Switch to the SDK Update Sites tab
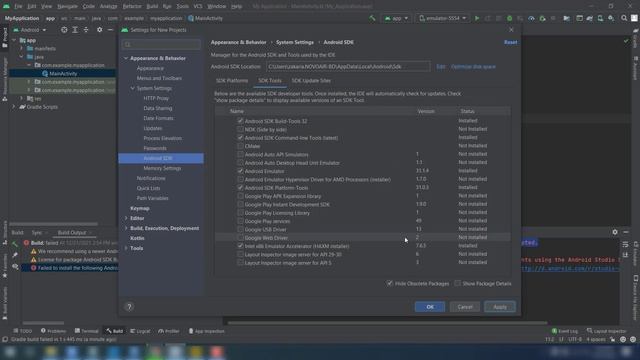The width and height of the screenshot is (640, 360). 311,81
